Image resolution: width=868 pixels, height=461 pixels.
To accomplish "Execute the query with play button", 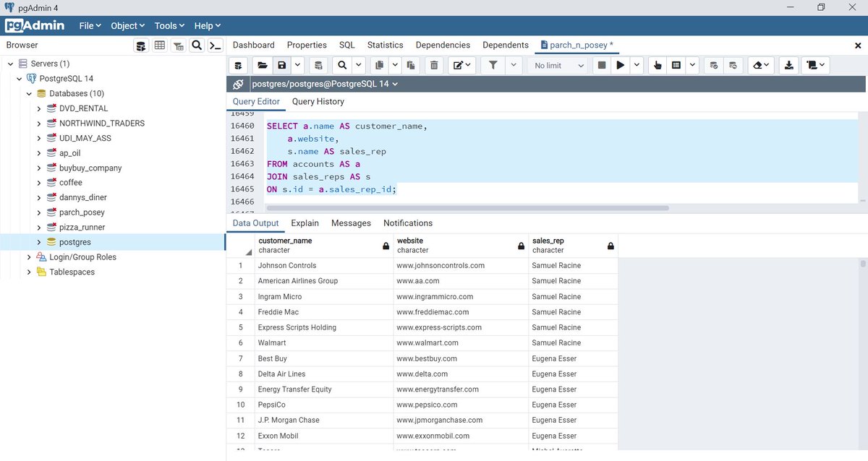I will pyautogui.click(x=620, y=65).
